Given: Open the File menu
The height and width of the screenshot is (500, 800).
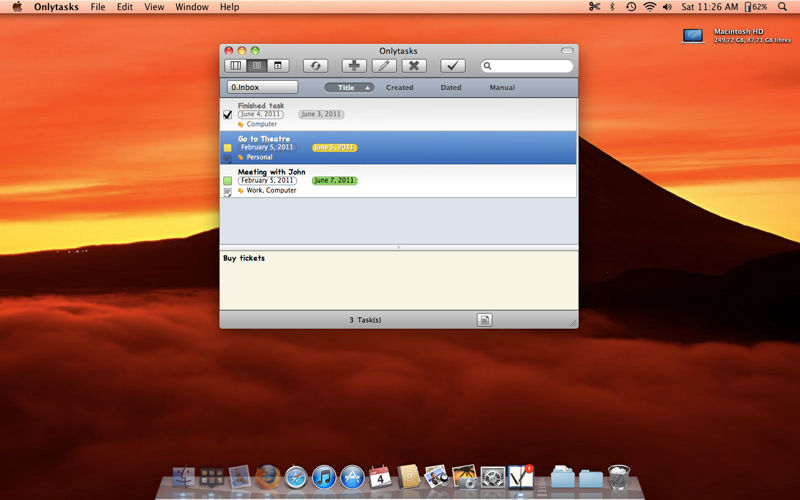Looking at the screenshot, I should coord(97,7).
